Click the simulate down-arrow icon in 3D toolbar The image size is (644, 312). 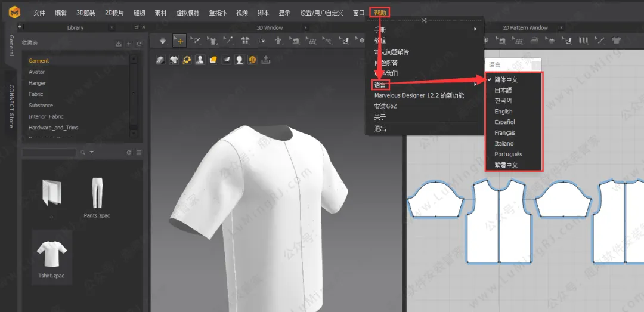163,41
